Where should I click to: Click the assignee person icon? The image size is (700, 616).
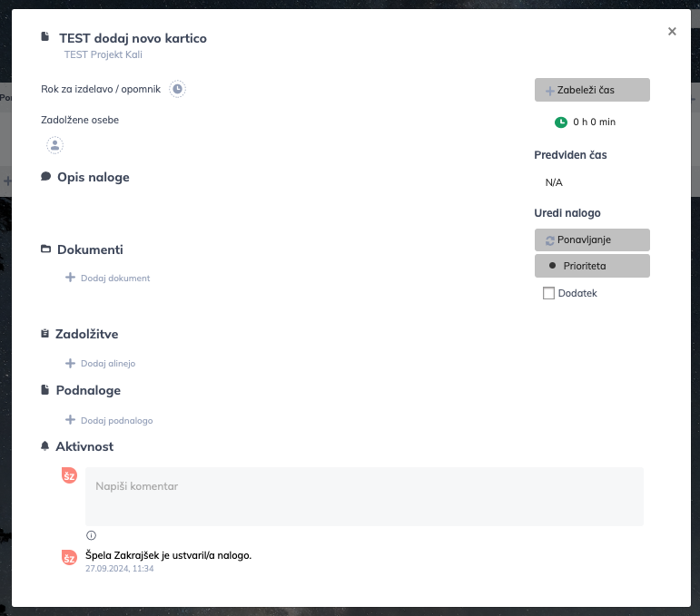[54, 144]
